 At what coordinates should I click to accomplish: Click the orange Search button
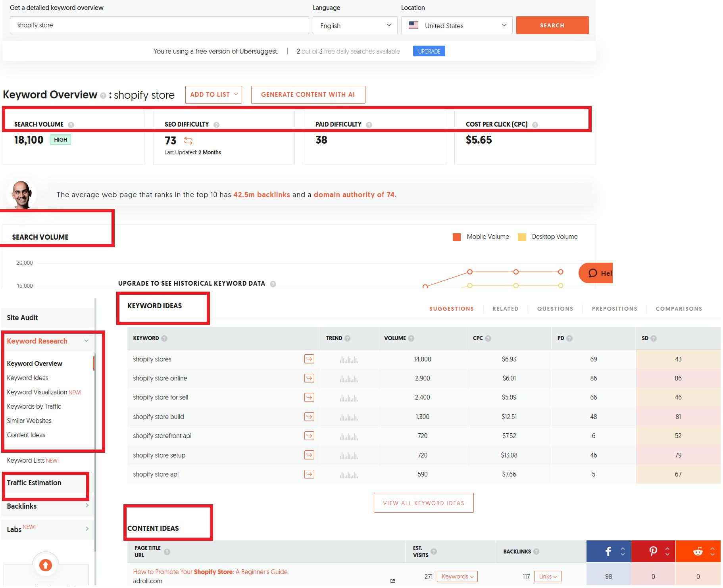pos(552,25)
